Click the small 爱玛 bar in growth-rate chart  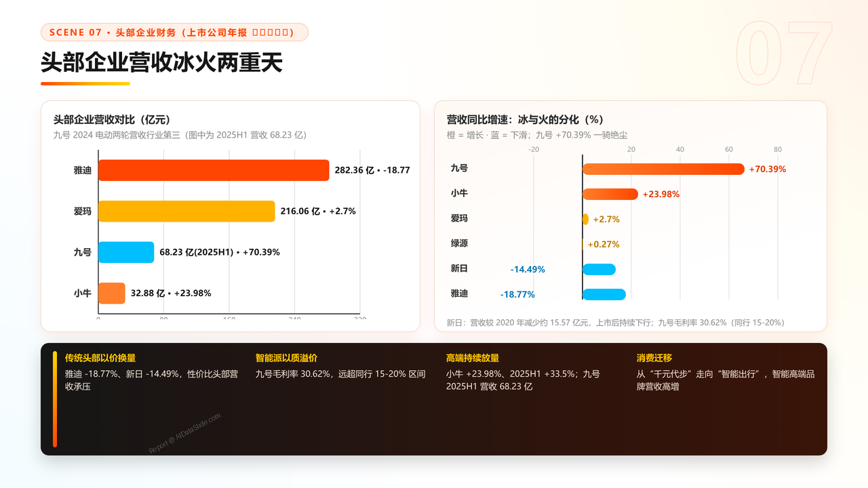pos(585,219)
